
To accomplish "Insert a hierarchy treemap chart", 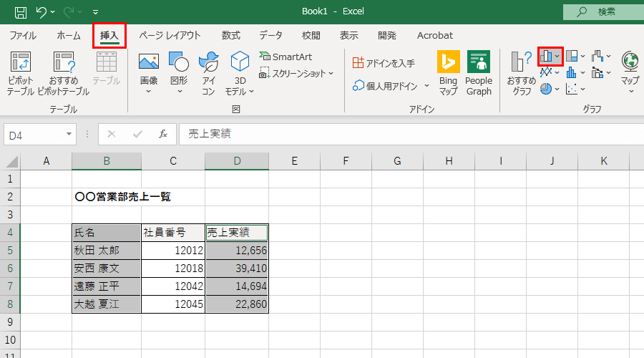I will click(575, 57).
